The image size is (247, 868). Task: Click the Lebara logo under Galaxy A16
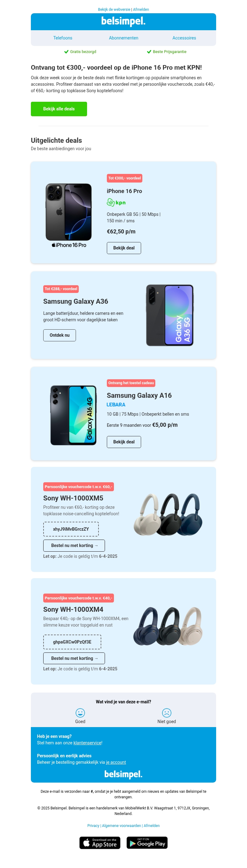click(116, 405)
